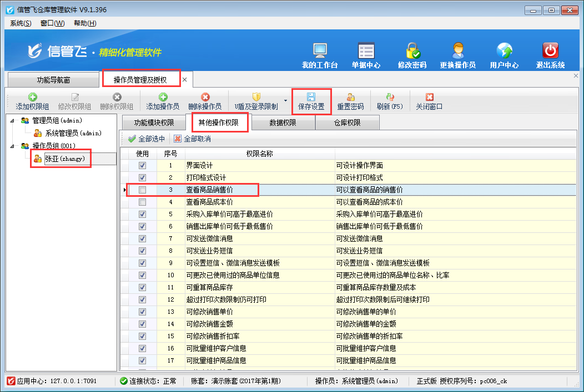Image resolution: width=584 pixels, height=392 pixels.
Task: Open the 系统(S) menu
Action: point(21,23)
